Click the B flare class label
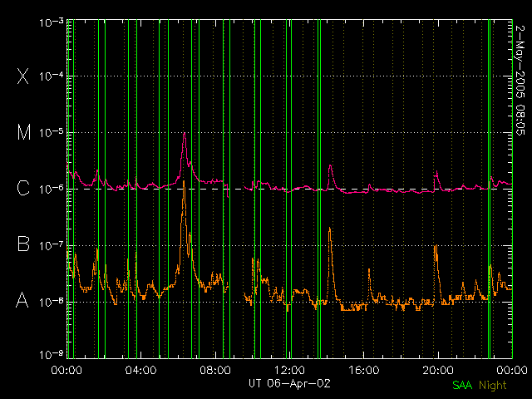The width and height of the screenshot is (532, 399). tap(23, 244)
